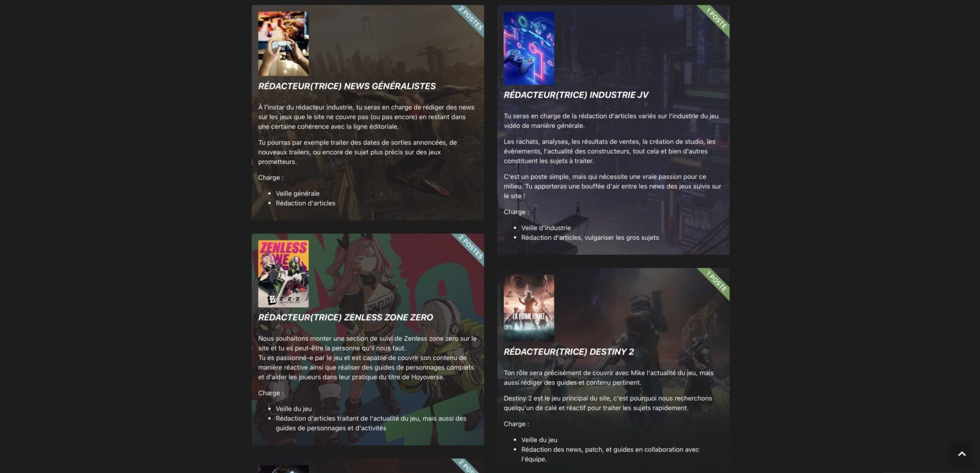The image size is (980, 473).
Task: Click the Zenless 'Rédaction d'articles traitant' bullet
Action: (x=371, y=423)
